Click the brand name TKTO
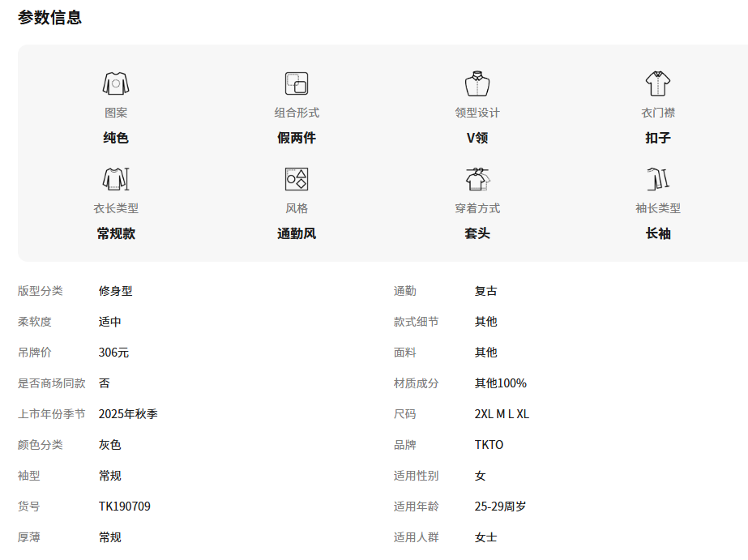748x560 pixels. 489,445
